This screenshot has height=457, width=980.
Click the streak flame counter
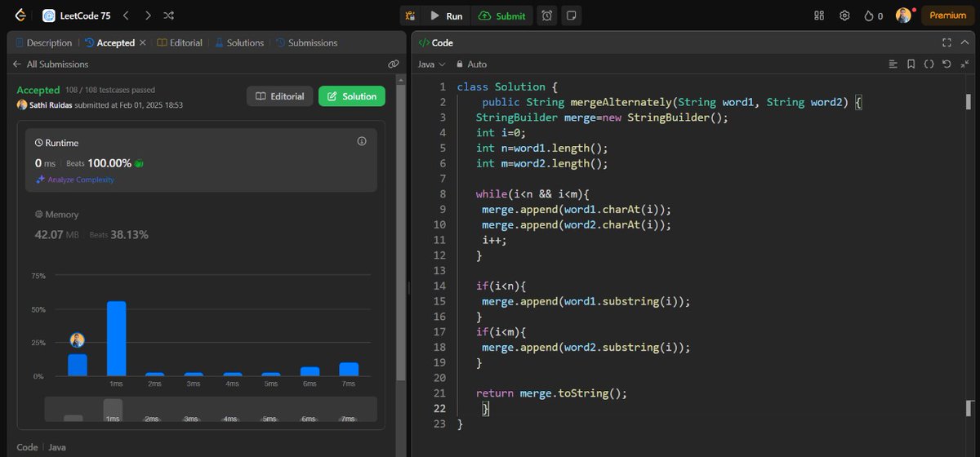[x=873, y=16]
